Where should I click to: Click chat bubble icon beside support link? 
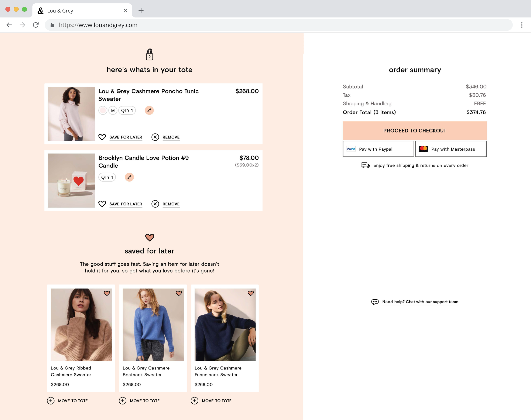click(x=375, y=302)
